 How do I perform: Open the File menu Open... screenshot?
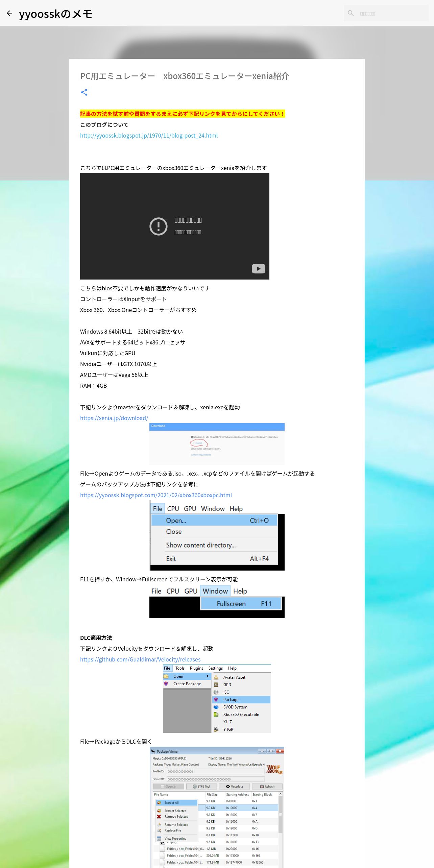[x=217, y=535]
